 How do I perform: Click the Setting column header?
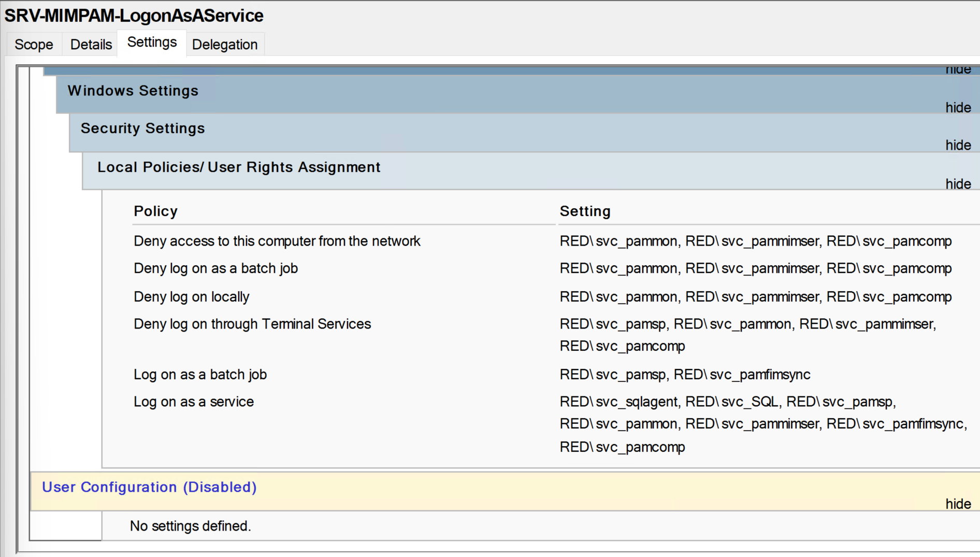[585, 211]
